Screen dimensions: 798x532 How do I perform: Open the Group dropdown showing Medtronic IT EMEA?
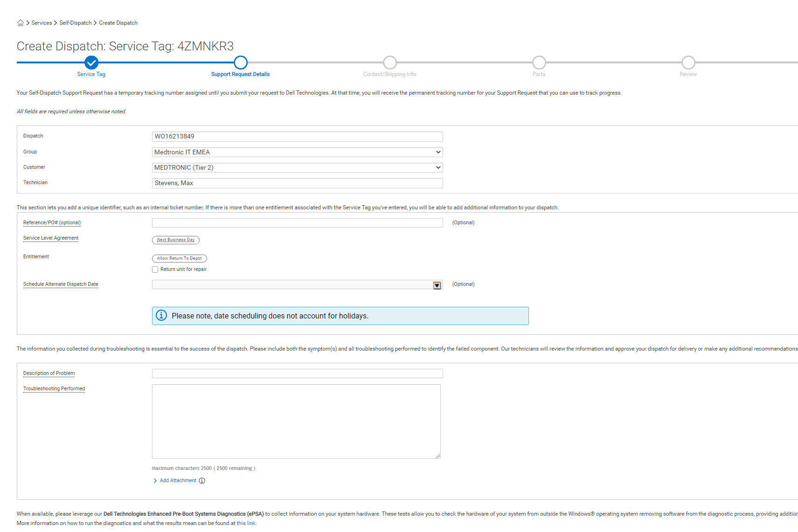point(297,152)
